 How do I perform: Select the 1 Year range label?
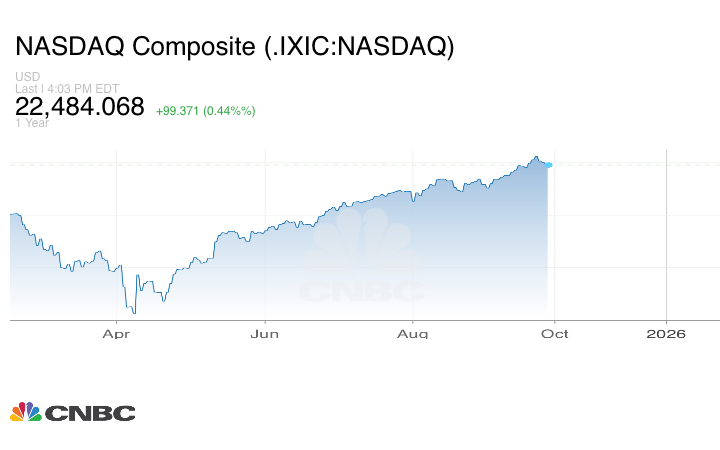pyautogui.click(x=31, y=123)
